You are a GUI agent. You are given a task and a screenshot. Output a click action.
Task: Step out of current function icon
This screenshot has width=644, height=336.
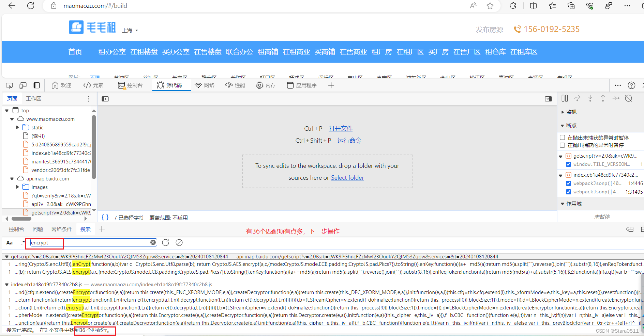click(x=603, y=98)
